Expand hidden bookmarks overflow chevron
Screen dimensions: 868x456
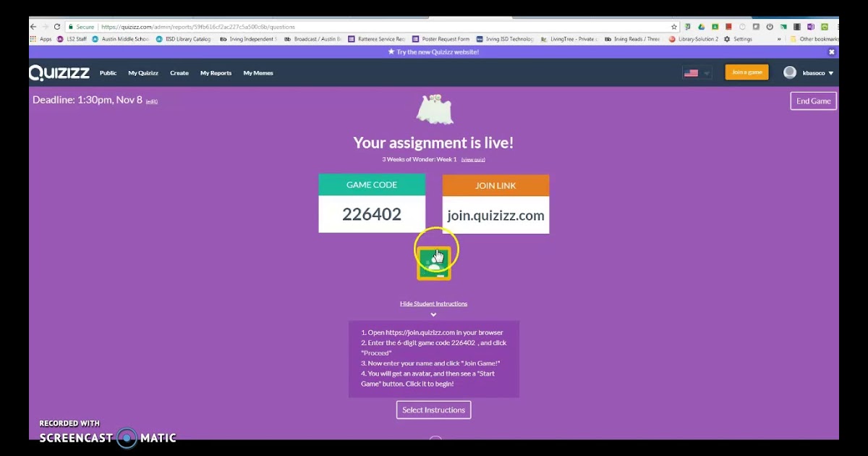(779, 39)
